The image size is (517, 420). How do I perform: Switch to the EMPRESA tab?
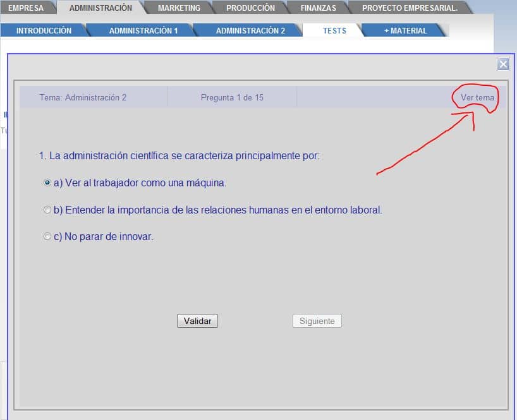[x=26, y=8]
